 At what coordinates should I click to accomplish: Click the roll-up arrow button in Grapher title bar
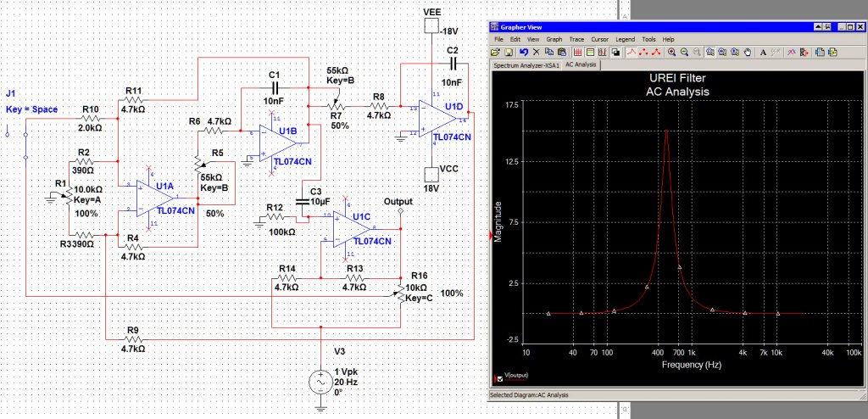(818, 26)
